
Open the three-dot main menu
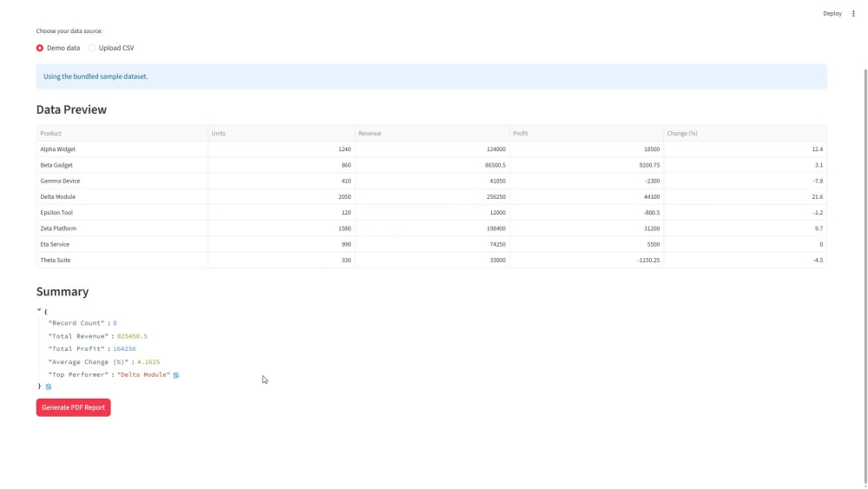[x=853, y=13]
